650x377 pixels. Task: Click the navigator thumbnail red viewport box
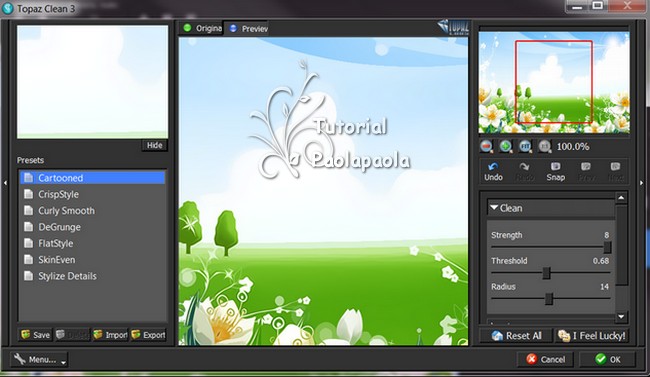(554, 82)
